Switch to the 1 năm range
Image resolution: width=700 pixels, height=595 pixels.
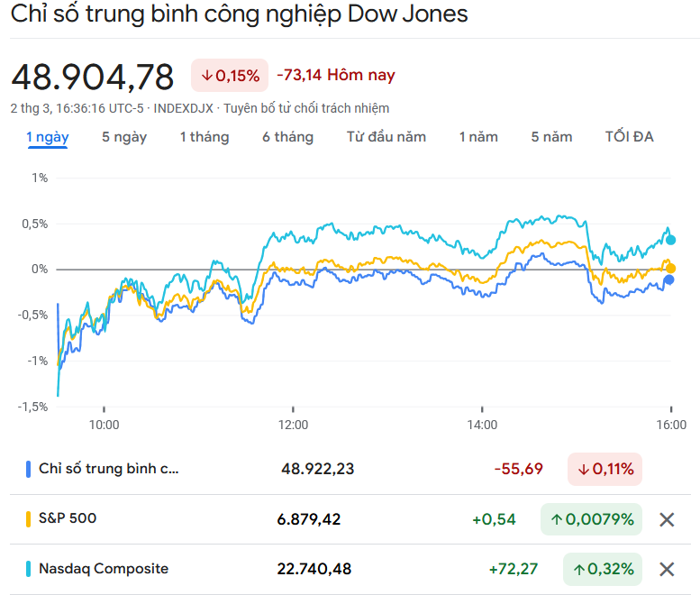478,137
